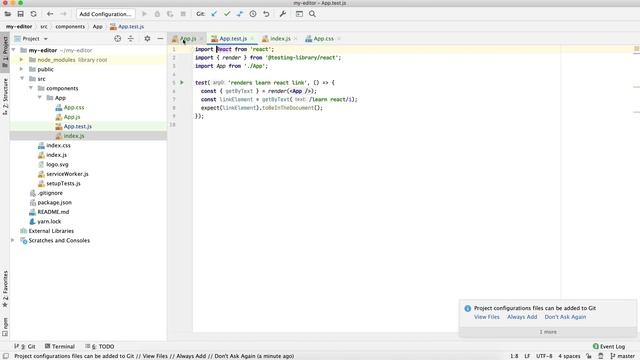Navigate forward with the right arrow
This screenshot has width=640, height=360.
click(x=63, y=14)
